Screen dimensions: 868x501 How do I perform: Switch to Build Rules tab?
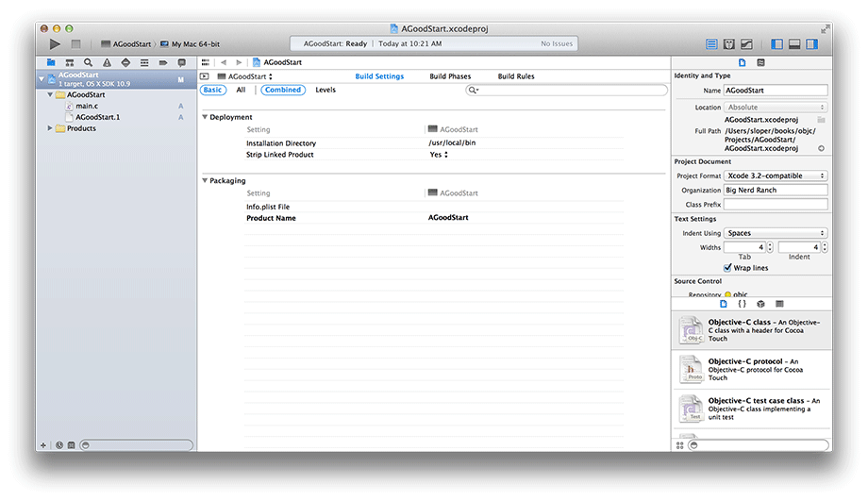tap(516, 76)
